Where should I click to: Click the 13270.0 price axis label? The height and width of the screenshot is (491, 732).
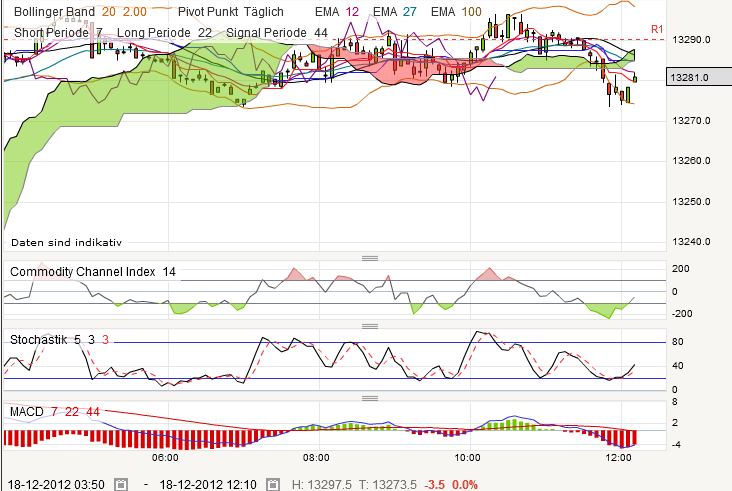point(691,121)
